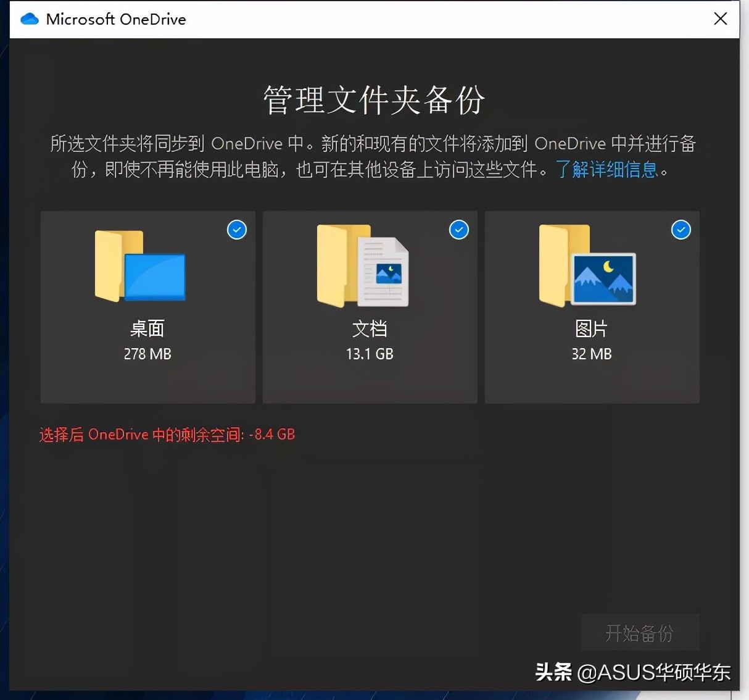Uncheck the 文档 folder for backup

point(459,230)
